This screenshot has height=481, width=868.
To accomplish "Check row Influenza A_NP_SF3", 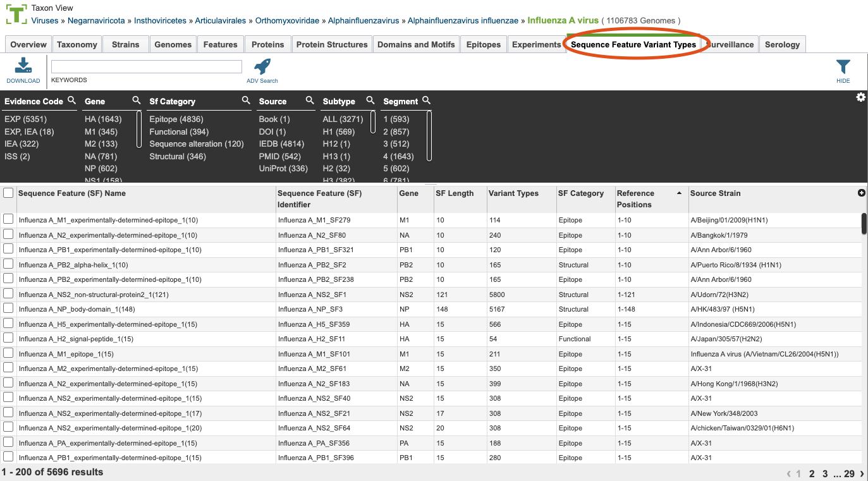I will (x=8, y=308).
